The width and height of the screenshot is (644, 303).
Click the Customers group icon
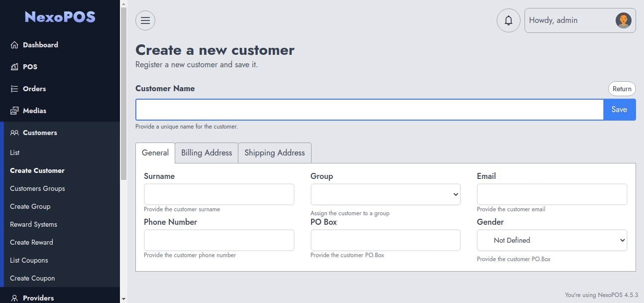coord(14,133)
